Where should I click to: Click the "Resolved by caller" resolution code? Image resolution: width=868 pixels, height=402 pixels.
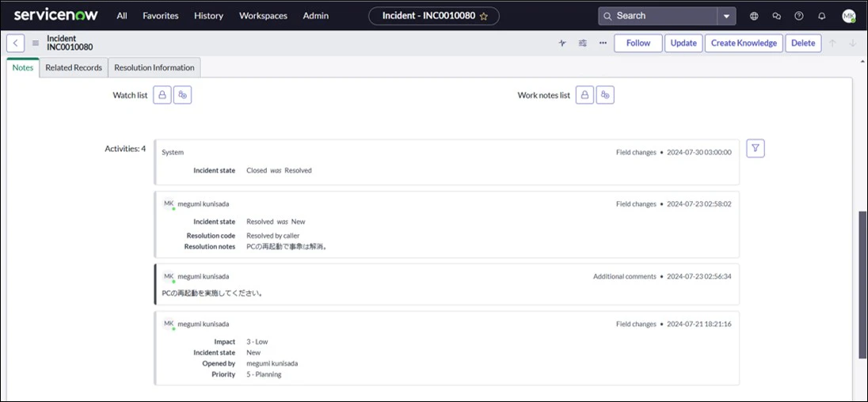pos(273,236)
